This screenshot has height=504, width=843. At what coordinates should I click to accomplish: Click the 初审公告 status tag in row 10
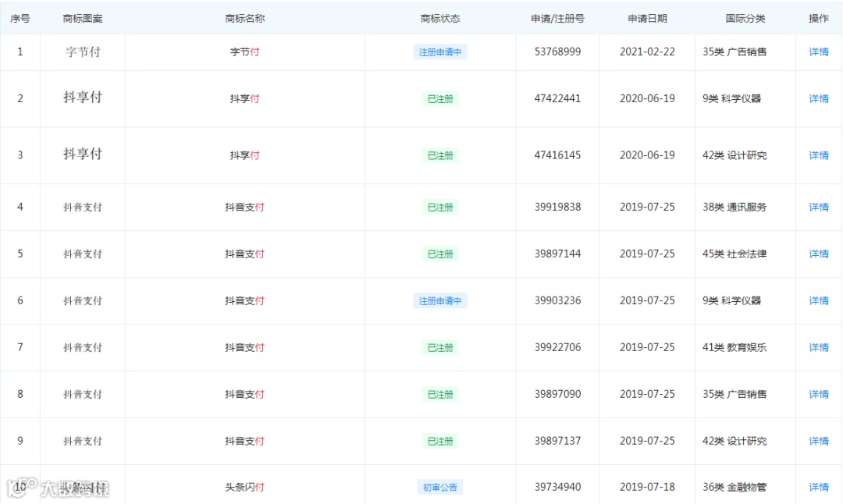439,488
